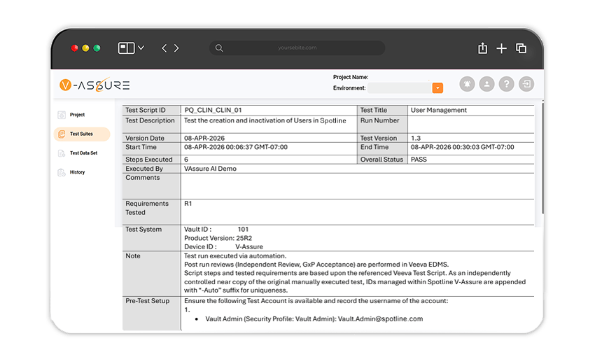Open the user profile icon

pos(487,84)
